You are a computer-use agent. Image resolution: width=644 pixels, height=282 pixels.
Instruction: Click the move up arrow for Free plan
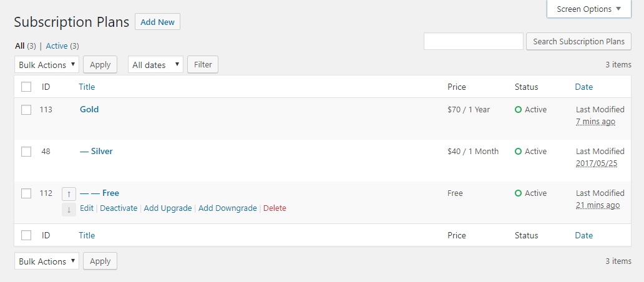tap(69, 194)
